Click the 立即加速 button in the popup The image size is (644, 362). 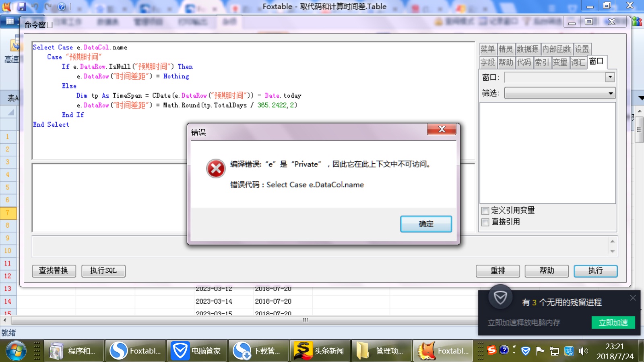pos(613,323)
